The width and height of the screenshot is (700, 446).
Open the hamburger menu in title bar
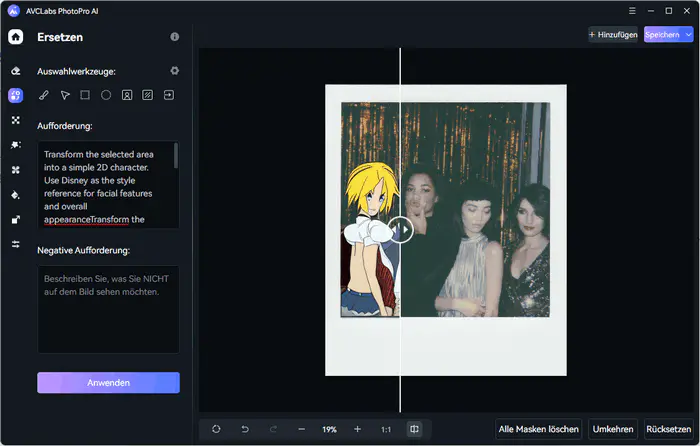[x=632, y=10]
